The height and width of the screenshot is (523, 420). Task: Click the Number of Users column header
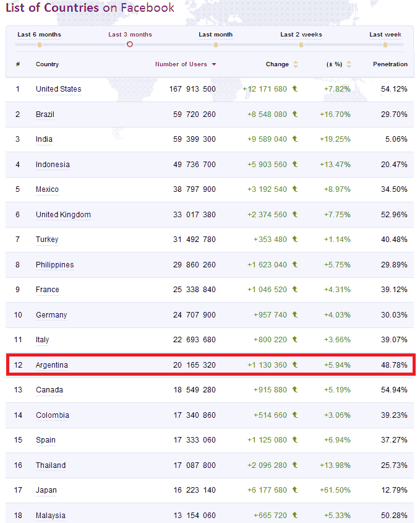181,64
